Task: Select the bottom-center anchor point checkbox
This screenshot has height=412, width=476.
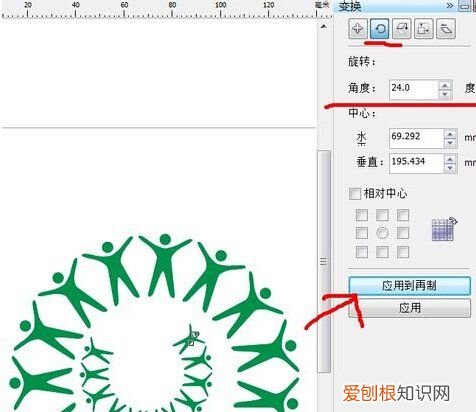Action: click(382, 252)
